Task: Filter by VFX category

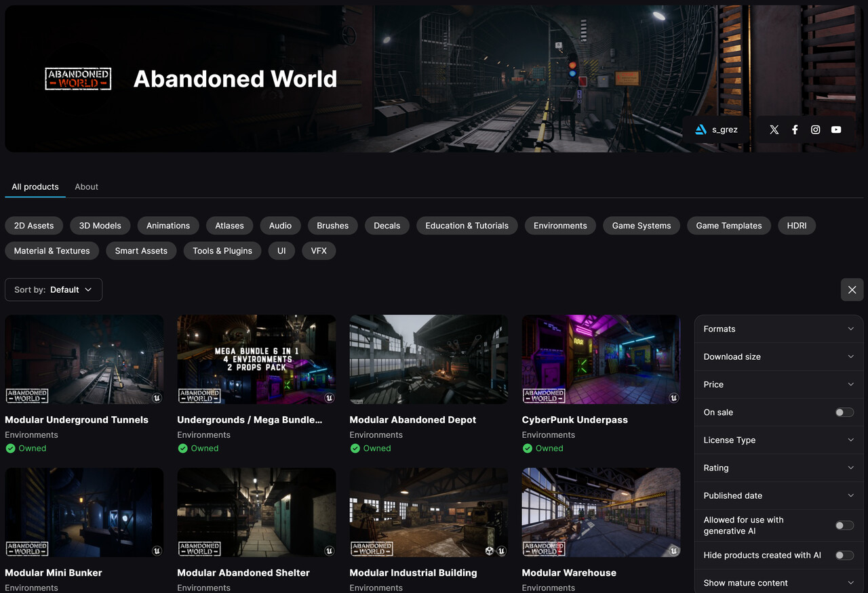Action: coord(319,251)
